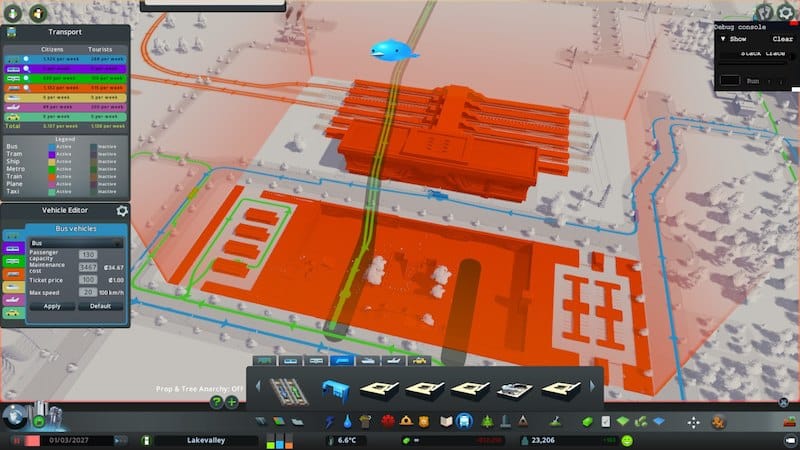The width and height of the screenshot is (800, 450).
Task: Open the public transport menu icon
Action: (x=464, y=422)
